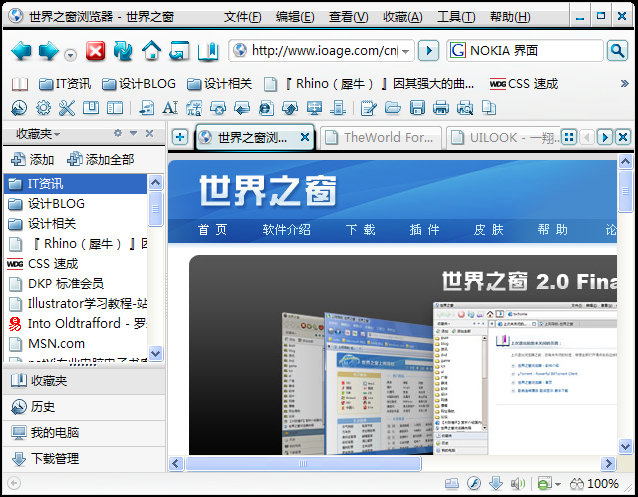Click 添加全部 in favorites sidebar

click(x=101, y=160)
